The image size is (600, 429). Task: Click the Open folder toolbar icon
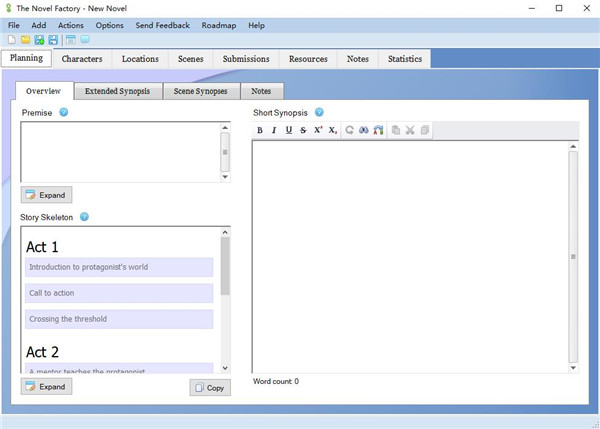point(25,40)
